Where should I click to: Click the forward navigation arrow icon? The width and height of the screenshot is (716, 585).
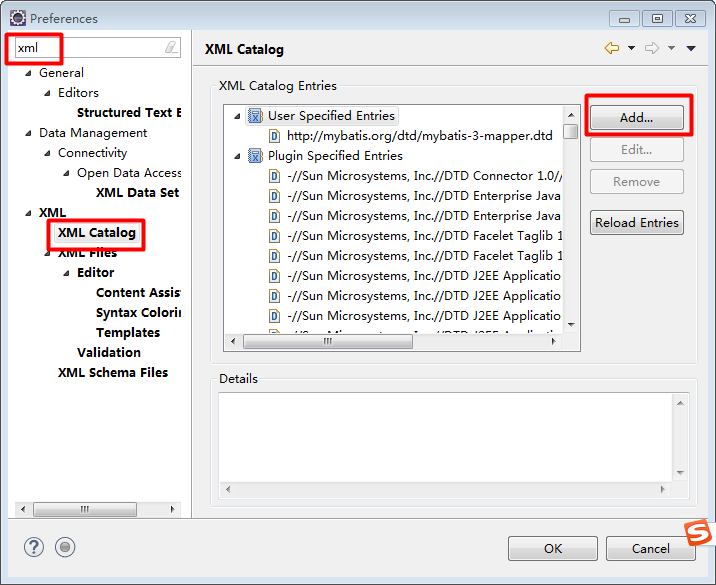(652, 48)
